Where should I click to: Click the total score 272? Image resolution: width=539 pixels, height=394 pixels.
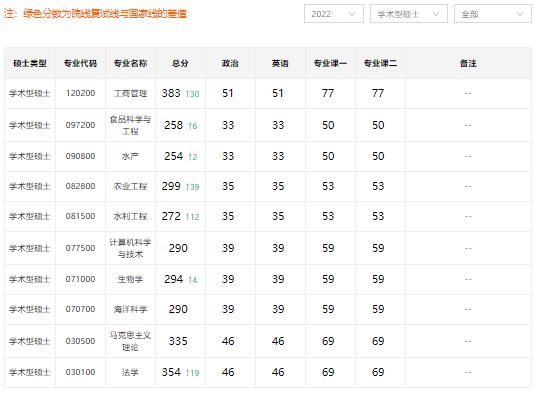pos(171,216)
